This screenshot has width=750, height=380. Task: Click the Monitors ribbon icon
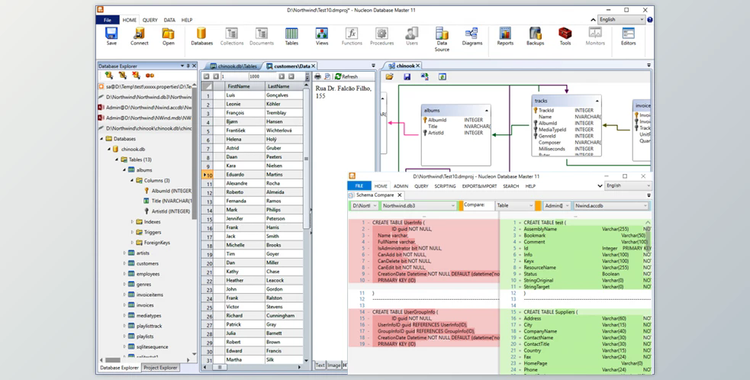pos(595,36)
